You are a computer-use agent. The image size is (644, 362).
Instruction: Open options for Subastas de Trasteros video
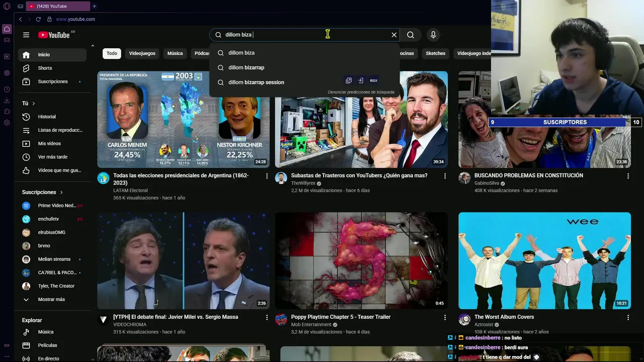(x=445, y=176)
